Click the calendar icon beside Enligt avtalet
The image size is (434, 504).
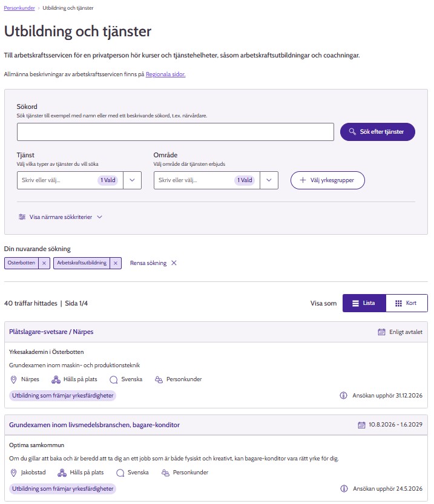(381, 332)
